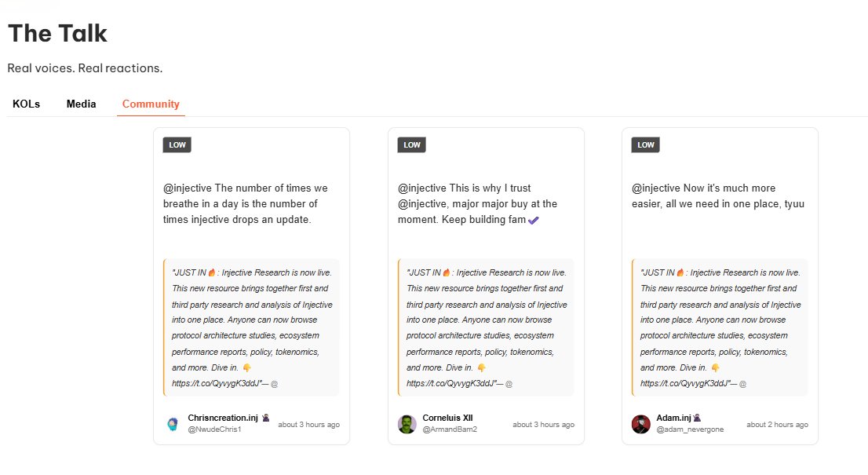Open @NwudeChris1 handle link
Image resolution: width=868 pixels, height=475 pixels.
coord(214,429)
